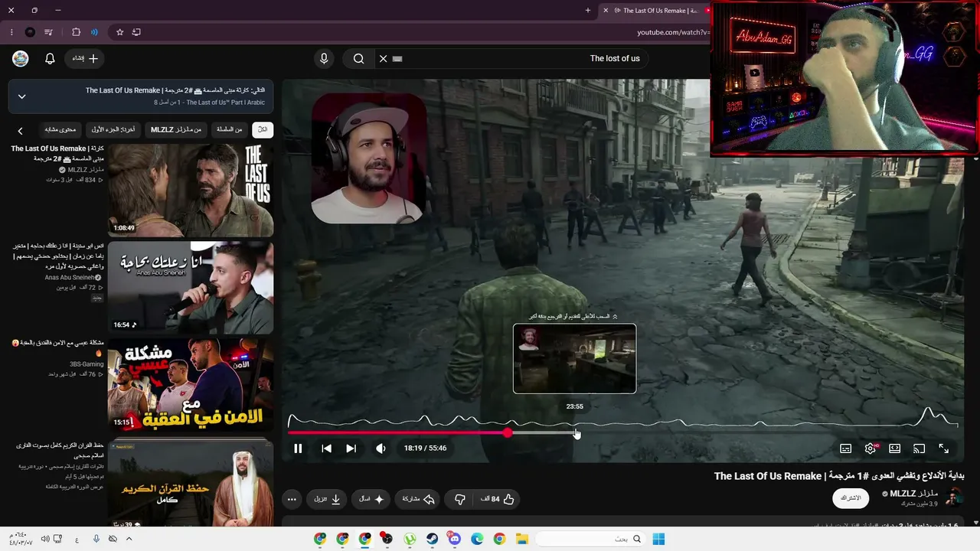Click the video title heading text
The height and width of the screenshot is (551, 980).
839,476
